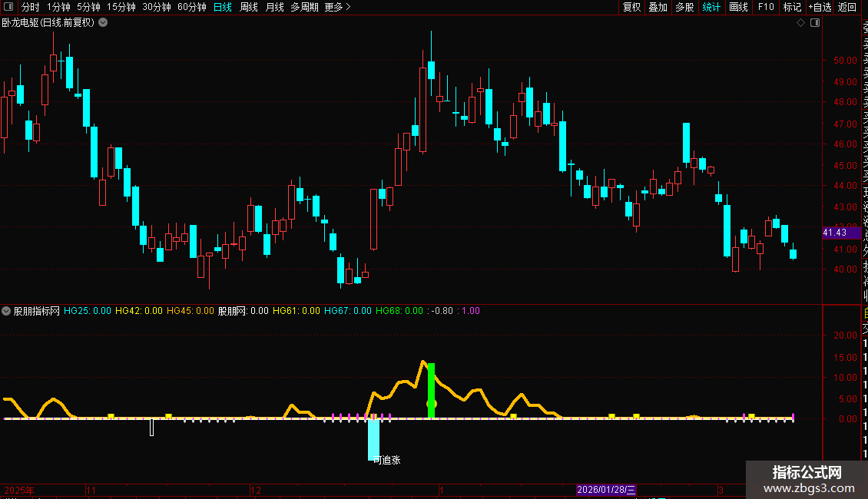Select the 1分钟 period
The image size is (868, 499).
click(58, 7)
